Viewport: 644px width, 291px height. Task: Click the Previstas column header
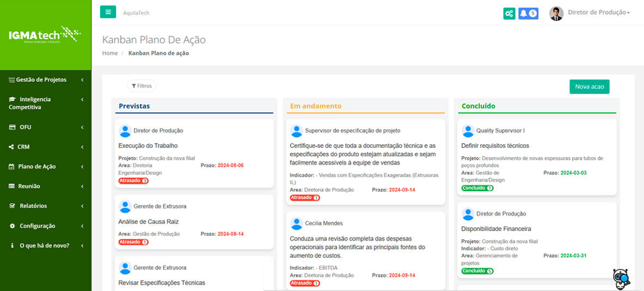click(x=134, y=106)
